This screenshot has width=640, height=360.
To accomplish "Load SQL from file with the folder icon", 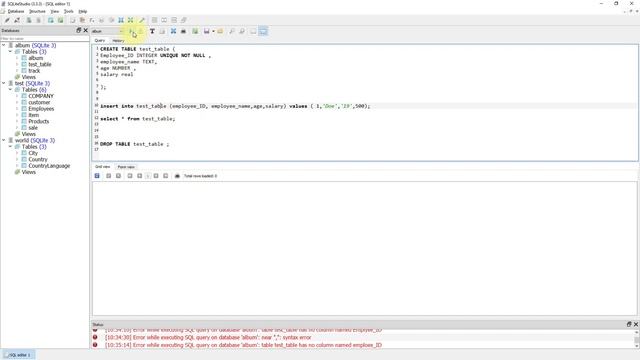I will coord(220,31).
